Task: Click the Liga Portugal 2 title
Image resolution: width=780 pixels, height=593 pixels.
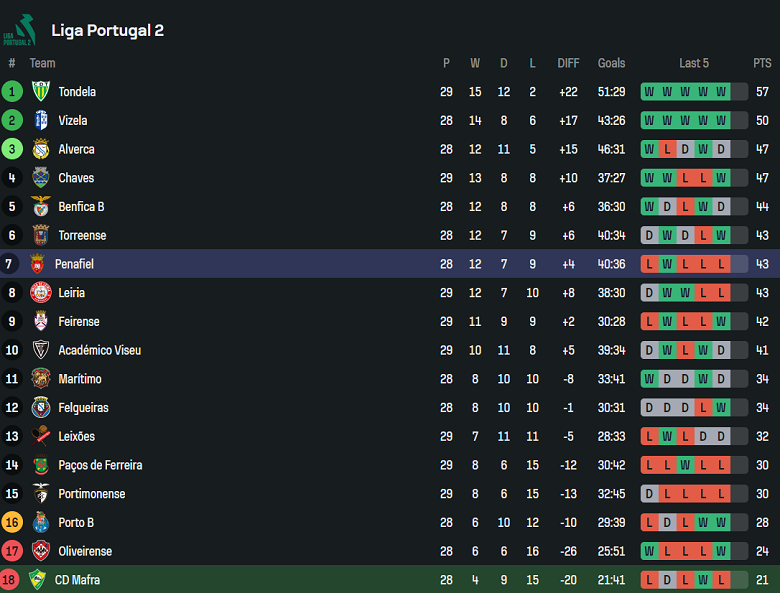Action: click(107, 30)
